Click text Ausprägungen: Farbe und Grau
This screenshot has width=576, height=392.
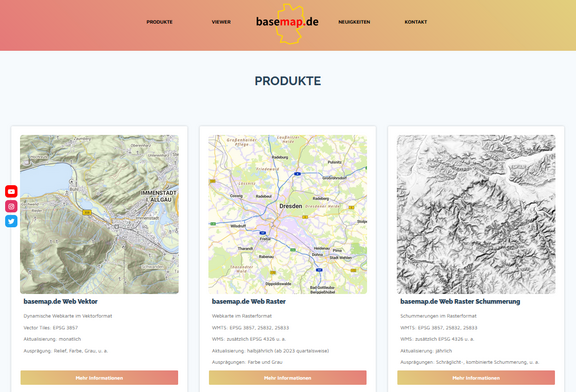coord(247,362)
